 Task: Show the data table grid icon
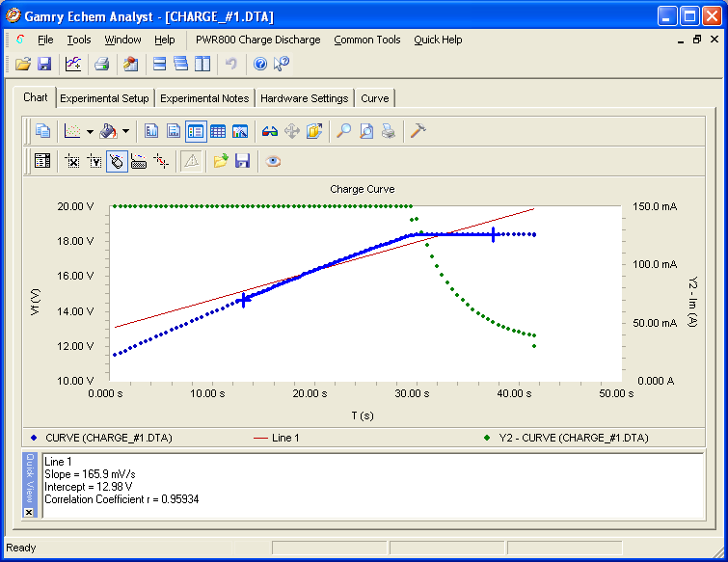point(218,131)
